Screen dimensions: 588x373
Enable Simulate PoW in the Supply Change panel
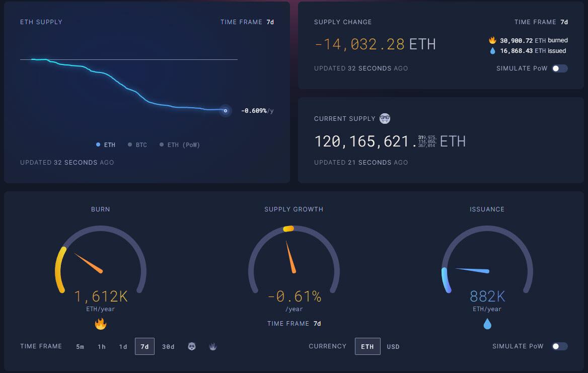click(559, 68)
